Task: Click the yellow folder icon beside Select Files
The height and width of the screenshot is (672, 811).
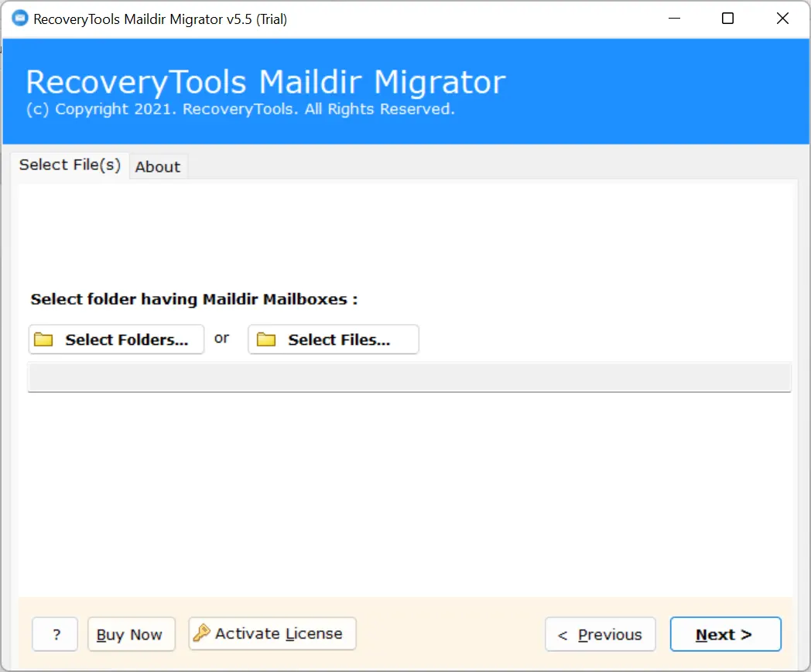Action: point(266,339)
